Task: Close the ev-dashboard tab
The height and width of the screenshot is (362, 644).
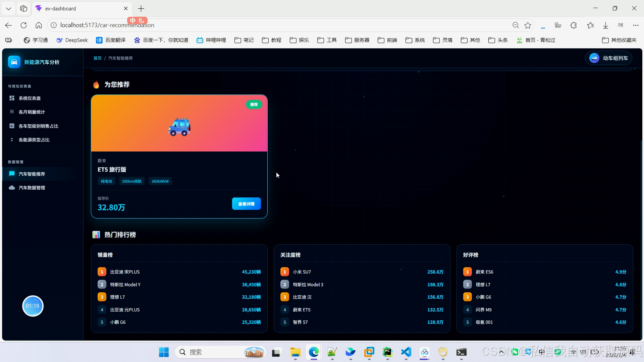Action: (x=126, y=8)
